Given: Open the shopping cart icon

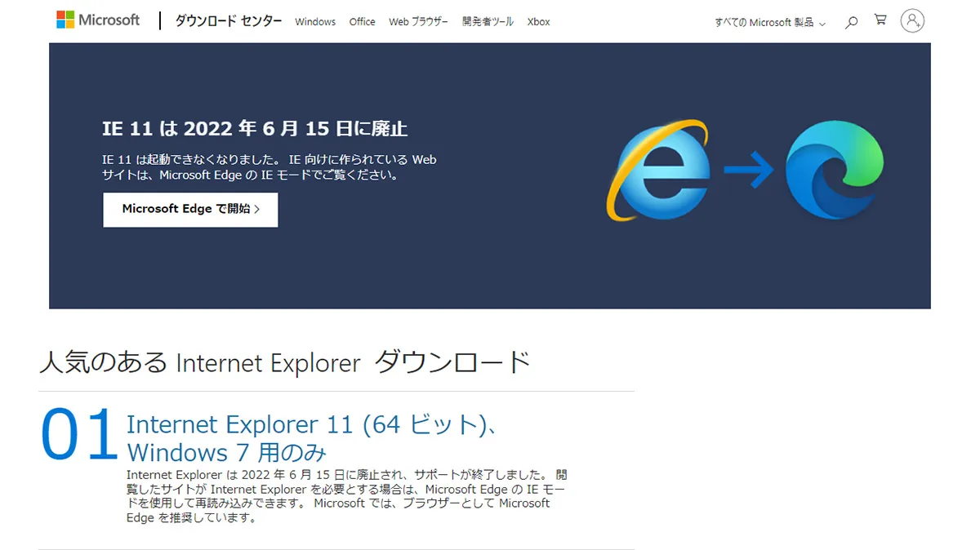Looking at the screenshot, I should (x=880, y=20).
